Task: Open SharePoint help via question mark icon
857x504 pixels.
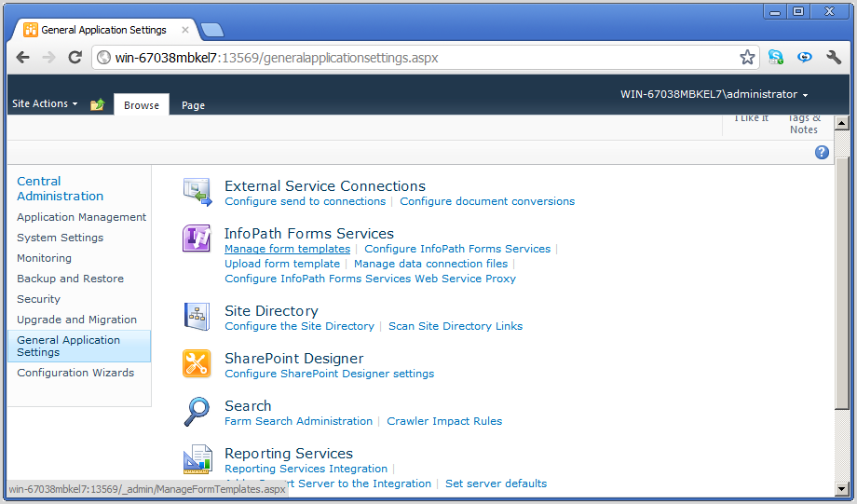Action: pyautogui.click(x=822, y=153)
